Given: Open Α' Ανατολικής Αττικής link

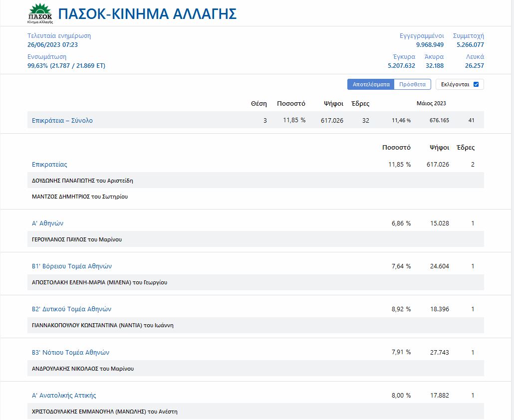Looking at the screenshot, I should point(64,395).
